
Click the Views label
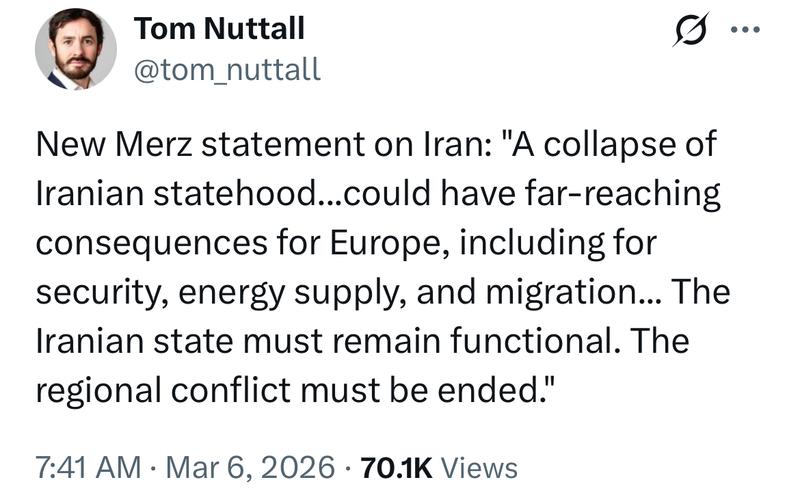coord(479,467)
